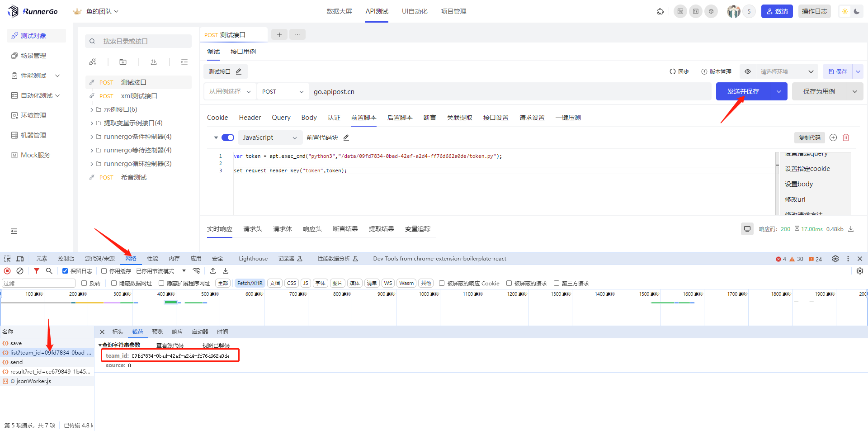Viewport: 868px width, 431px height.
Task: Expand the 示例接口(6) folder
Action: coord(92,109)
